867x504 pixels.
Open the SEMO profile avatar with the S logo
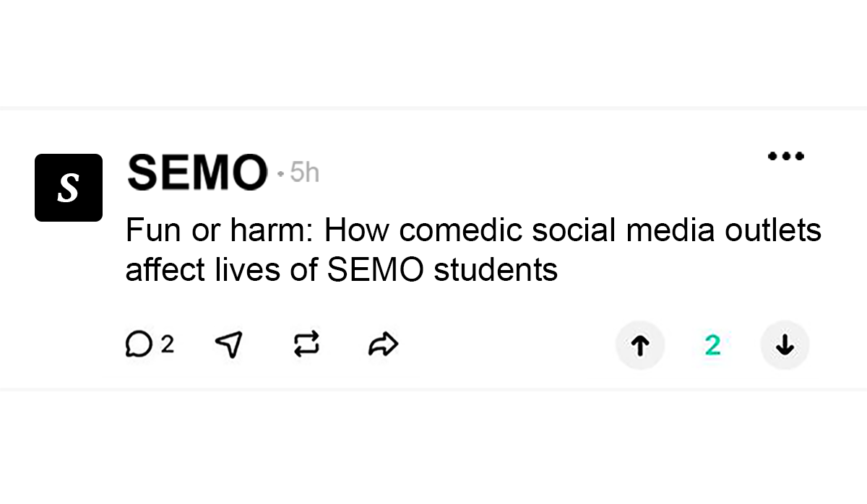pos(69,188)
